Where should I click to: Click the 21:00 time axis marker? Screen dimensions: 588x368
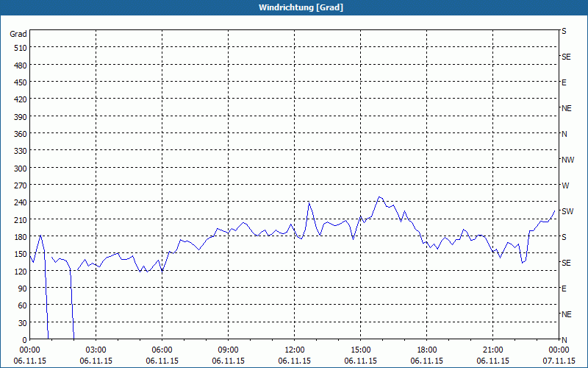tap(492, 350)
